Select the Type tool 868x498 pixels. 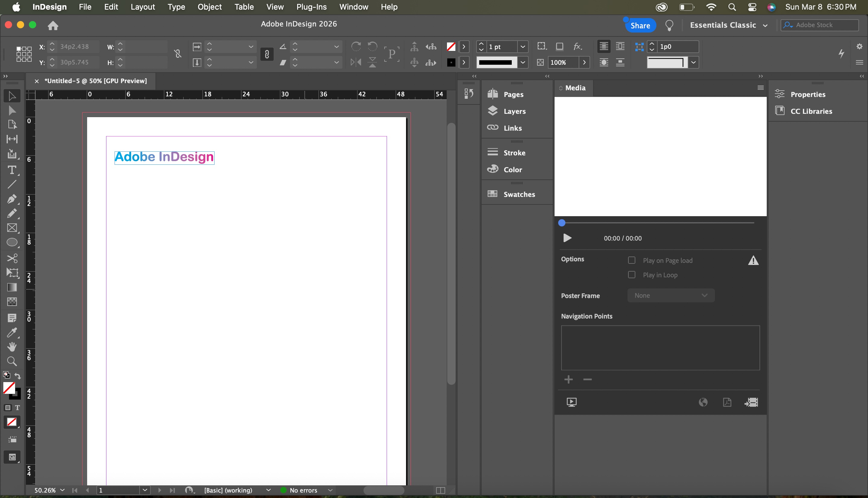pyautogui.click(x=12, y=170)
